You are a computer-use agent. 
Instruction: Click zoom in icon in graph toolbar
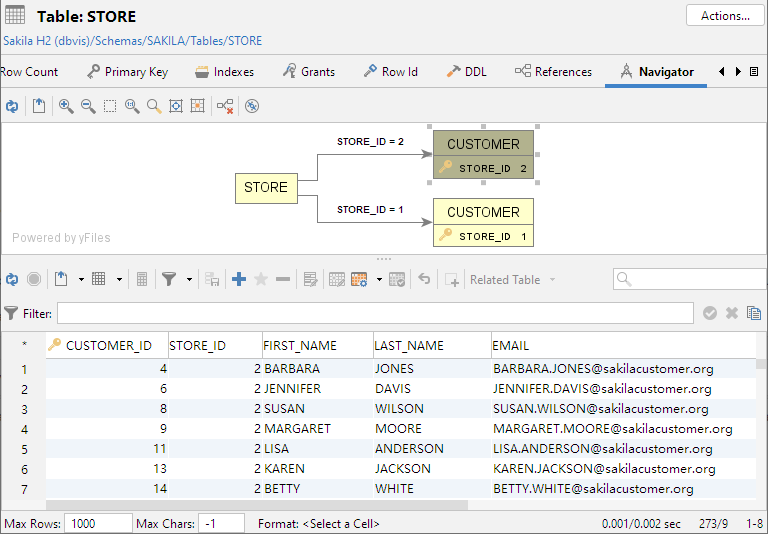point(66,106)
